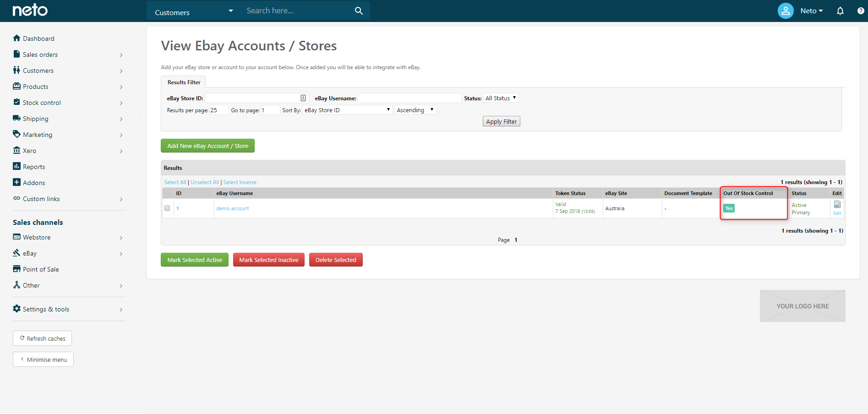The height and width of the screenshot is (414, 868).
Task: Click the YOUR LOGO HERE placeholder image
Action: [x=802, y=306]
